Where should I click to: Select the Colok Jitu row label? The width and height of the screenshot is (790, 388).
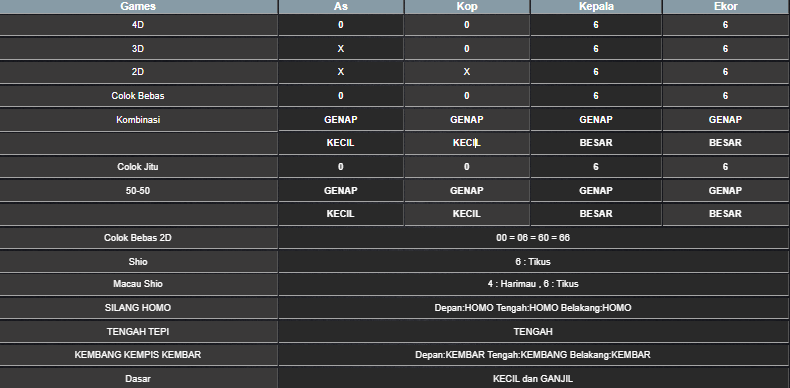138,167
